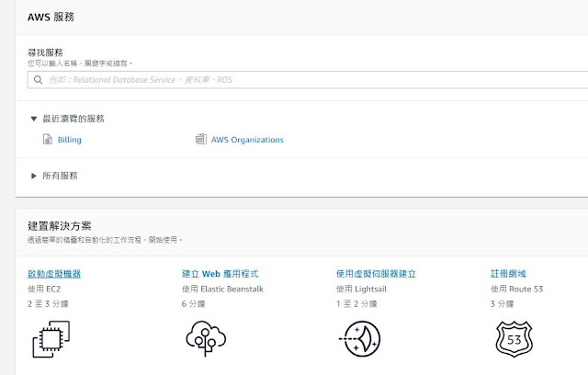Open the 建立 Web 應用程式 link
This screenshot has width=588, height=375.
[x=220, y=274]
